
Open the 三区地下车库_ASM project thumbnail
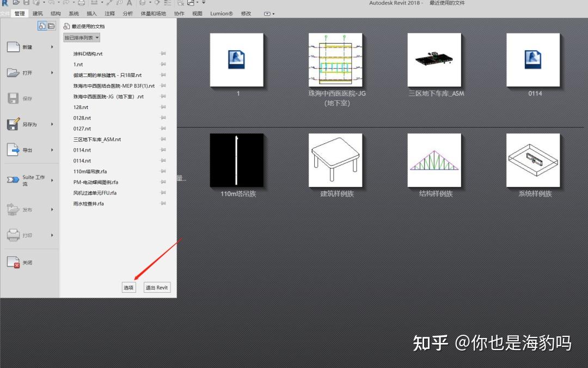(x=434, y=60)
